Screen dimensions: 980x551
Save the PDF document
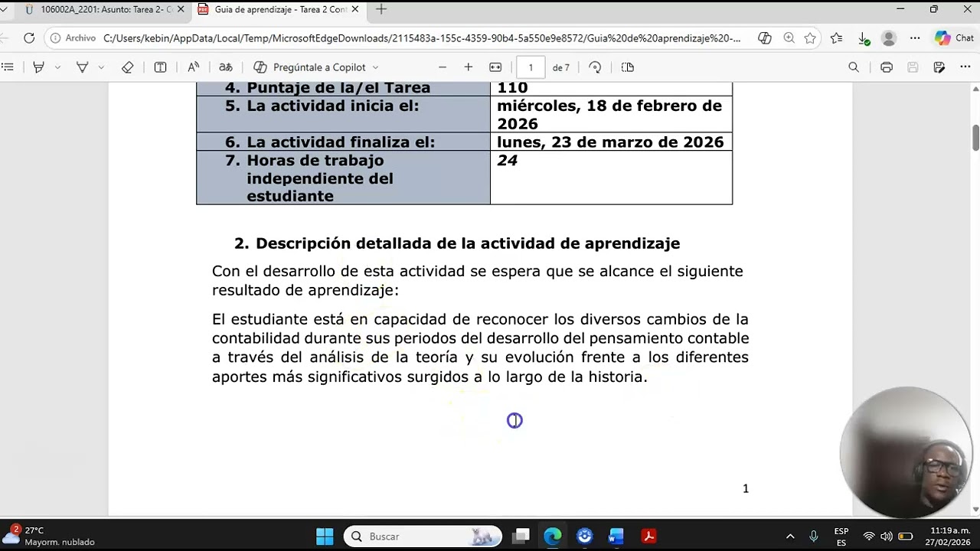pyautogui.click(x=913, y=67)
